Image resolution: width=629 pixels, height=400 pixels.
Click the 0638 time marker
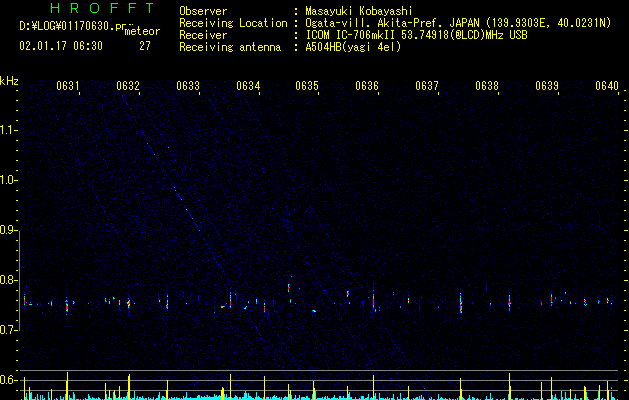coord(487,86)
